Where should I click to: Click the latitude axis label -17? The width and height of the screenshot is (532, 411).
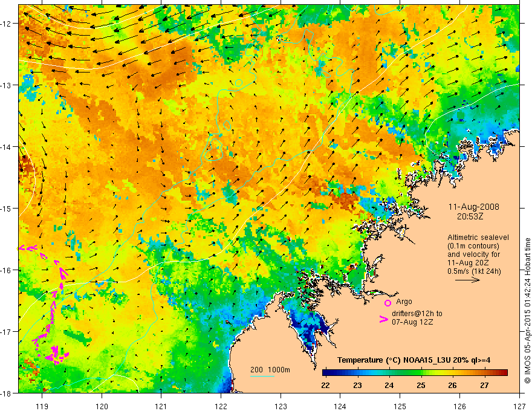[x=7, y=332]
